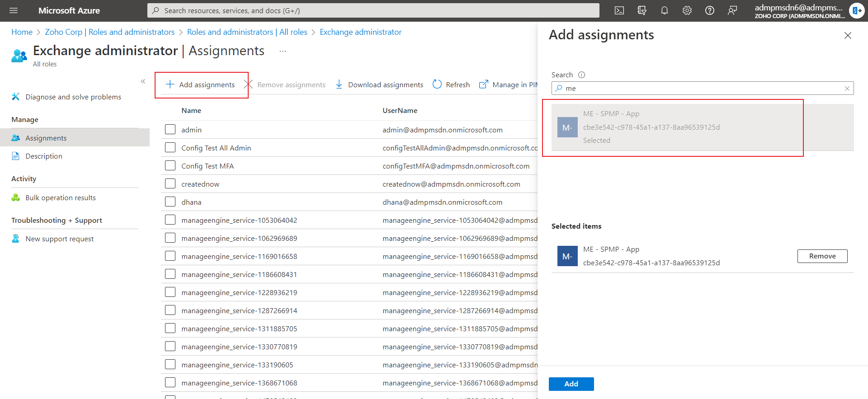Open Exchange administrator breadcrumb link
The height and width of the screenshot is (399, 868).
[x=361, y=32]
